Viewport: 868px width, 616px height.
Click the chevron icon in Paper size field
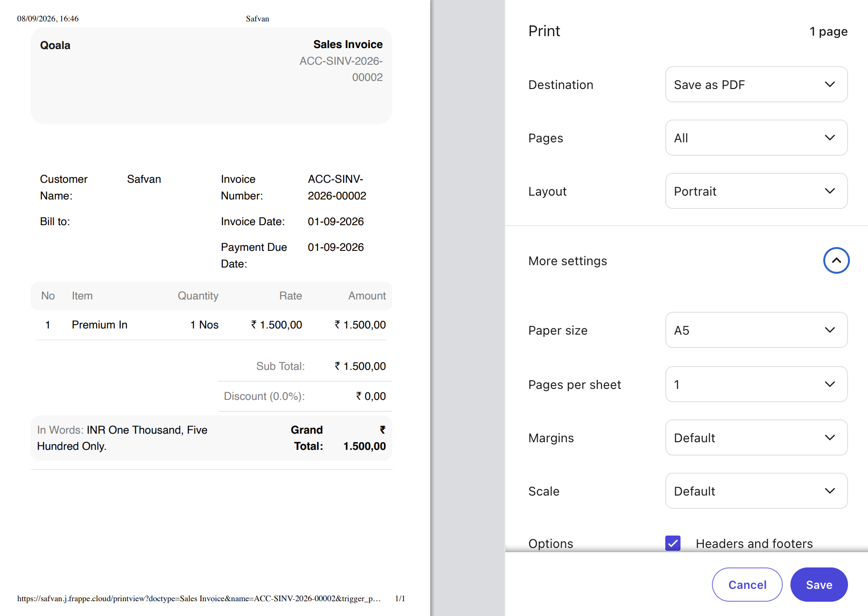[830, 330]
